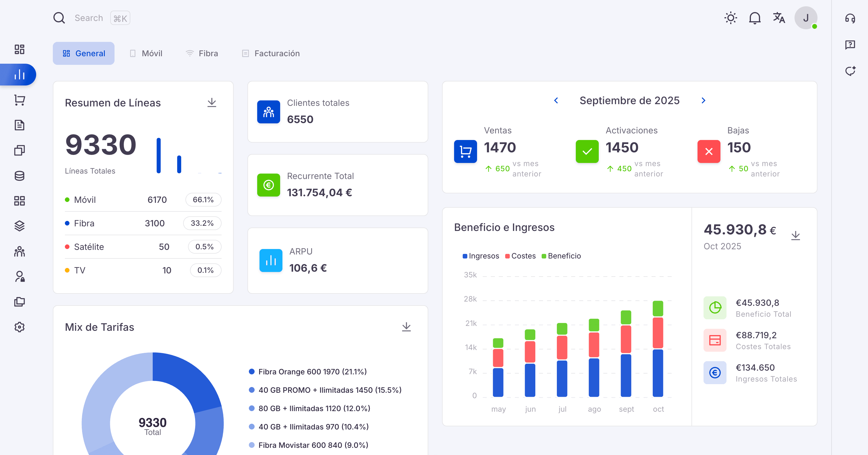Toggle Fibra Orange 600 legend entry
Viewport: 868px width, 455px height.
(x=308, y=372)
